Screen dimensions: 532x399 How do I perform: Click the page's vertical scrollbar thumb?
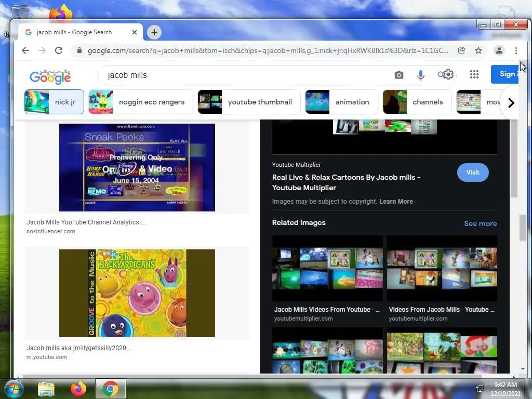coord(523,228)
